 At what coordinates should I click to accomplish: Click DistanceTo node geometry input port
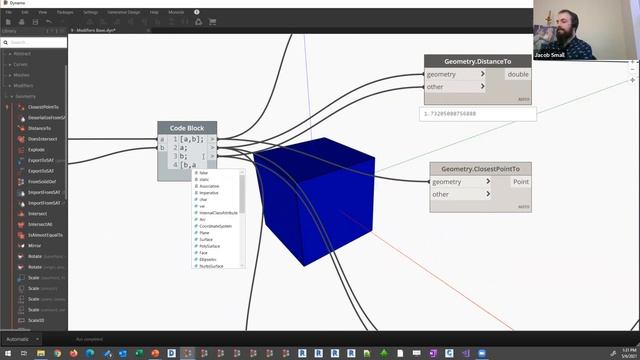point(455,74)
